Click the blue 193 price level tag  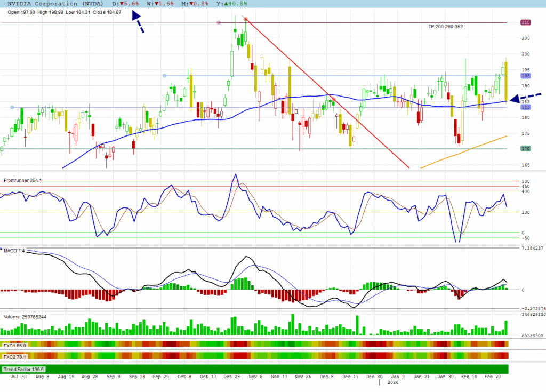[x=525, y=76]
